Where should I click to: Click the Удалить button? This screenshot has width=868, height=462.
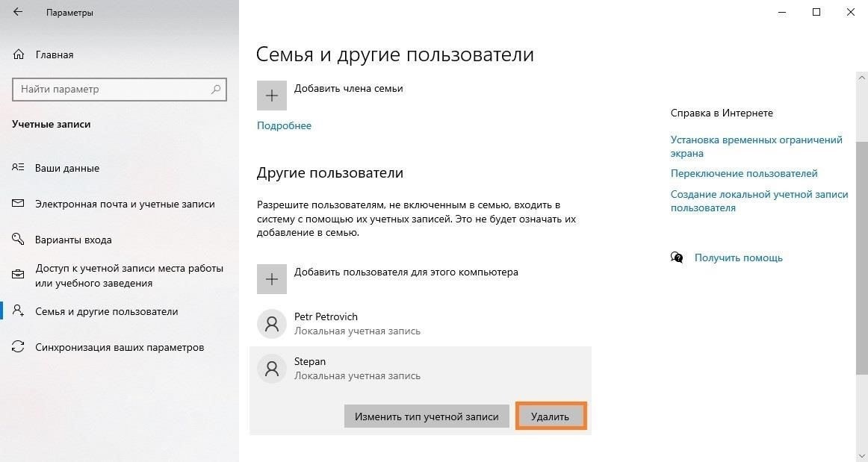[x=551, y=416]
